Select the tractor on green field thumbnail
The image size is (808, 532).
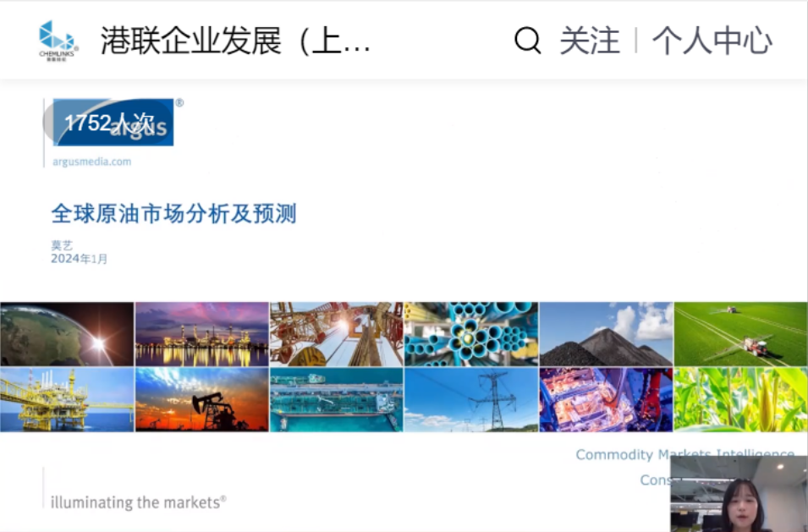point(740,334)
